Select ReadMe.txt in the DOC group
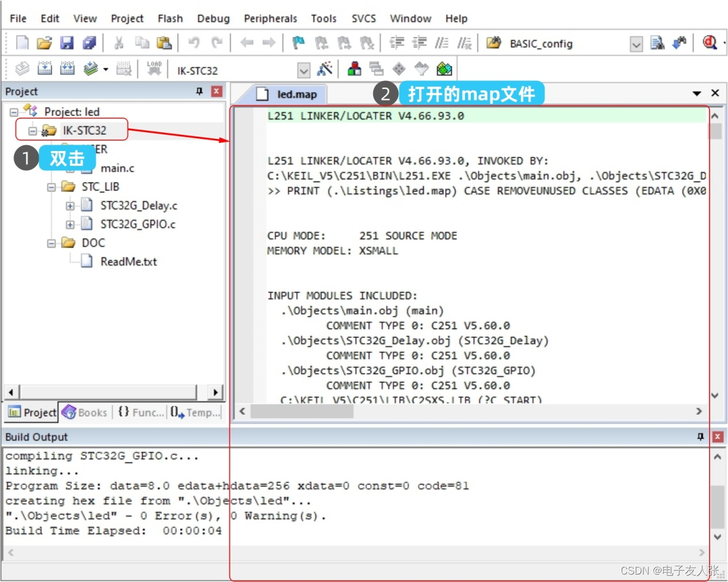Image resolution: width=728 pixels, height=582 pixels. (129, 262)
